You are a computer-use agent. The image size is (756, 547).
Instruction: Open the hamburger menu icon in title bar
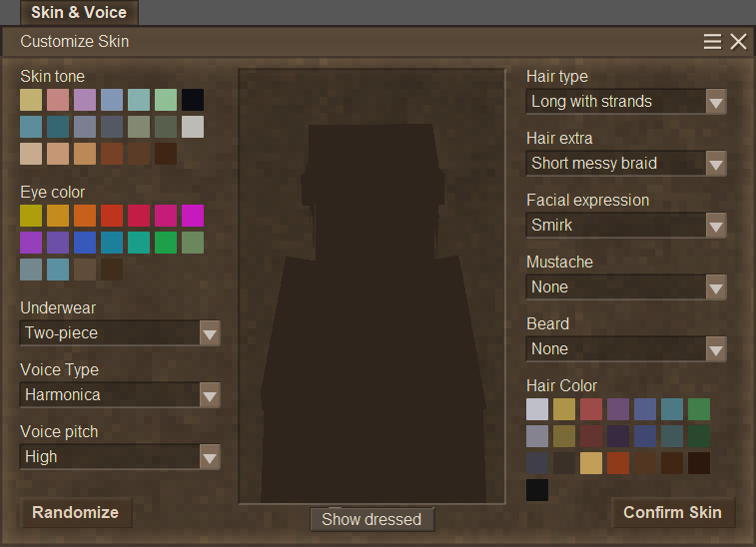[x=712, y=42]
